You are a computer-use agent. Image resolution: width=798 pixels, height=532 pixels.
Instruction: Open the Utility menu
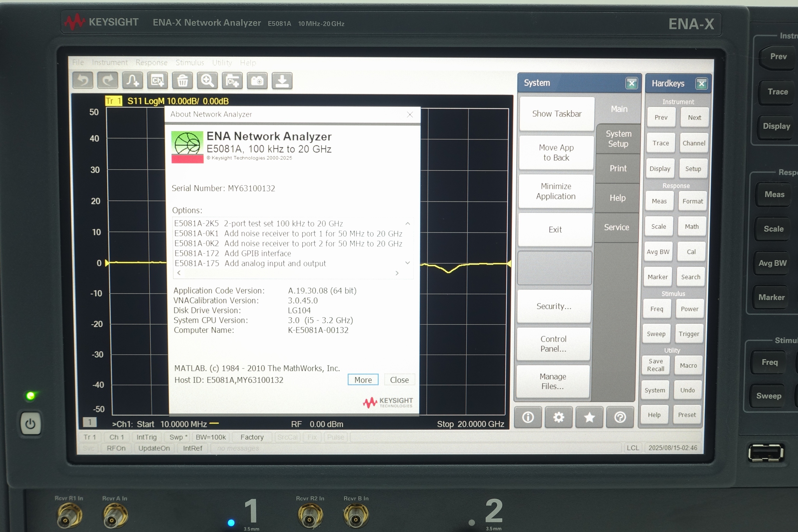[222, 62]
